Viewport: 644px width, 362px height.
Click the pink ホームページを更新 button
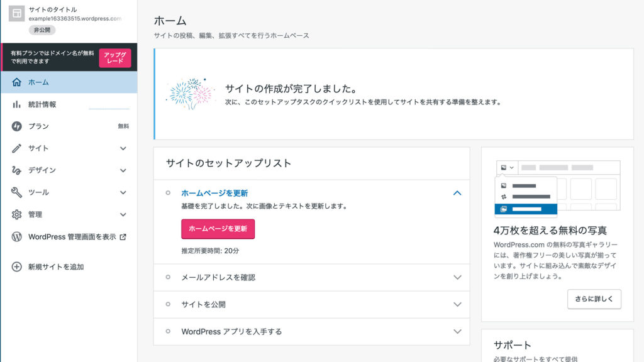pos(218,229)
